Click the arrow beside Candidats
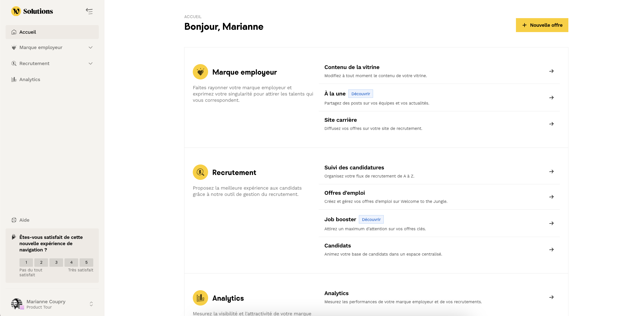 click(x=551, y=250)
